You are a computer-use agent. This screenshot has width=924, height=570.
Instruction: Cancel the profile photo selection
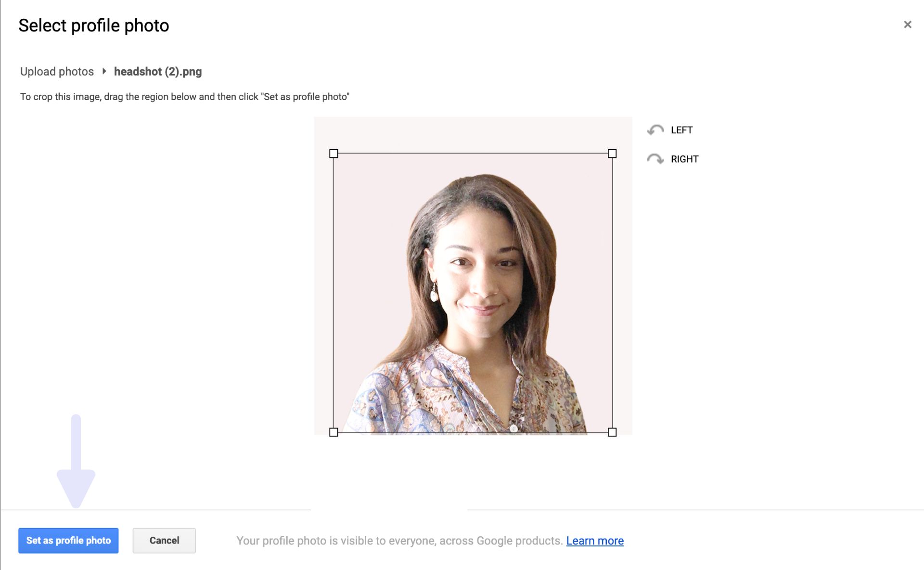(x=164, y=541)
